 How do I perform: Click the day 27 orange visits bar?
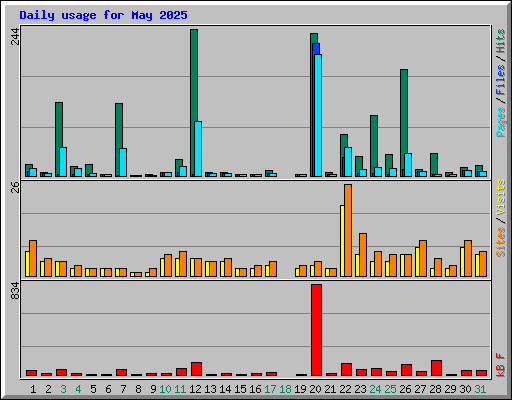(x=423, y=258)
